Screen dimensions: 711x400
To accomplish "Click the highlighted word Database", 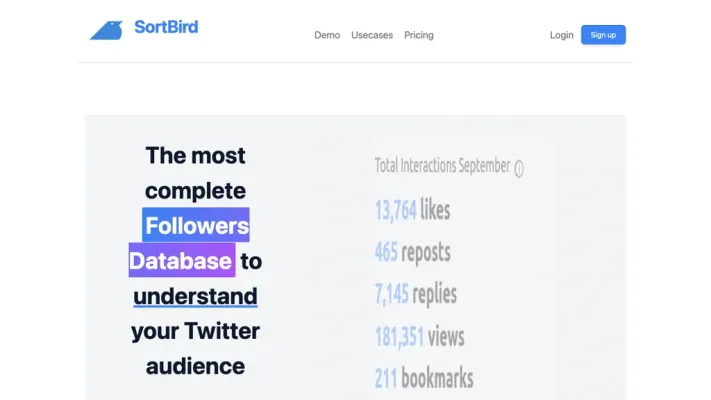I will (x=181, y=261).
